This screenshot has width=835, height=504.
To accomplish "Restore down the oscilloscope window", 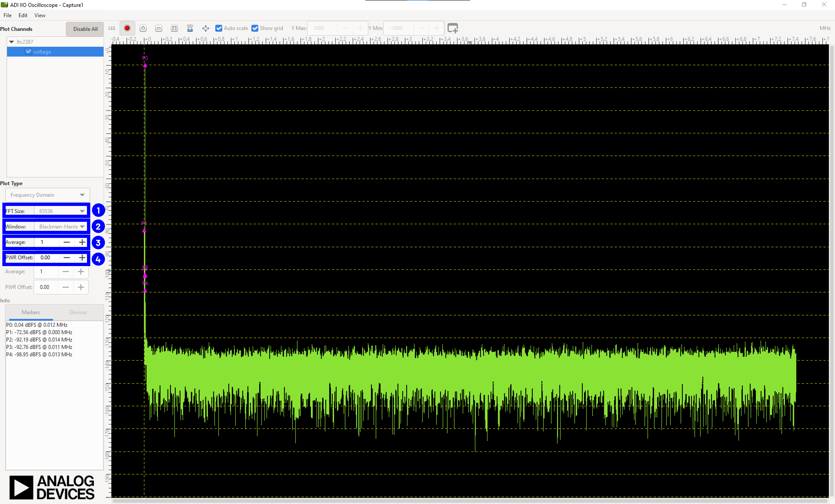I will point(804,5).
